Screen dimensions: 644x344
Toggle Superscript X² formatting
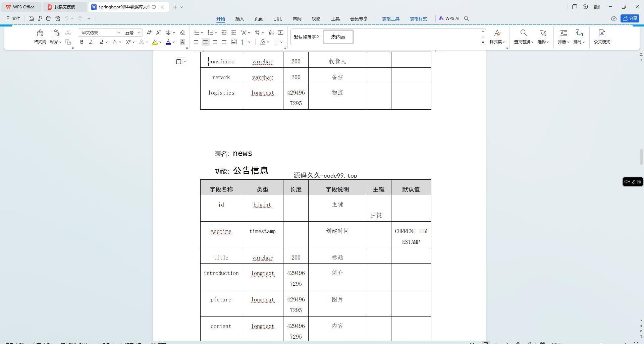(128, 42)
